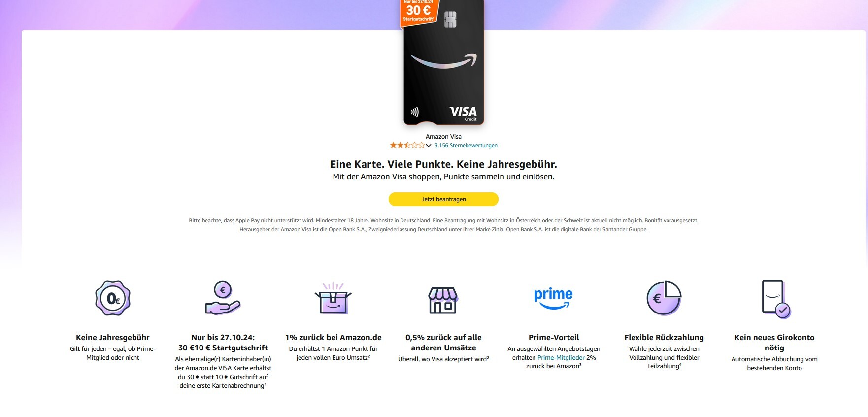Click the storefront shop icon

(x=443, y=300)
